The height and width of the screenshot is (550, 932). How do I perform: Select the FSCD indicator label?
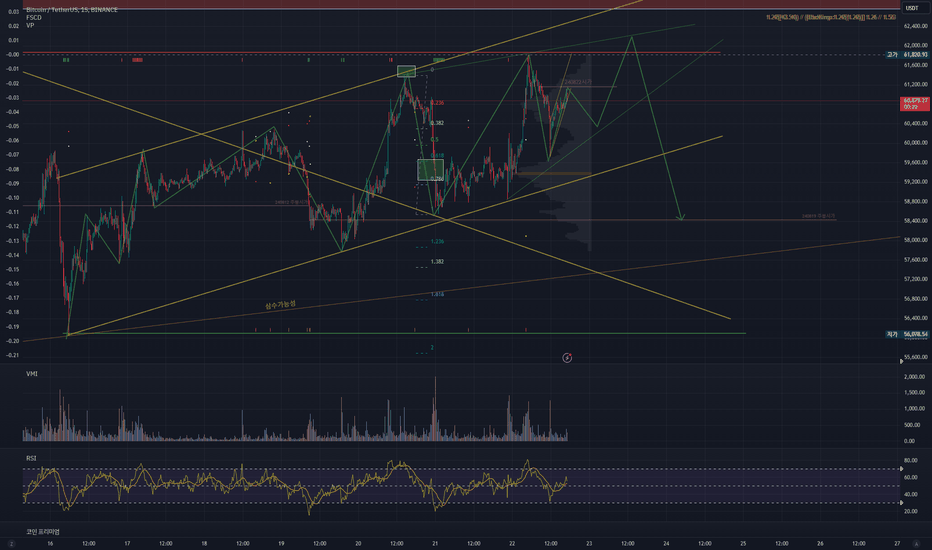pyautogui.click(x=34, y=18)
